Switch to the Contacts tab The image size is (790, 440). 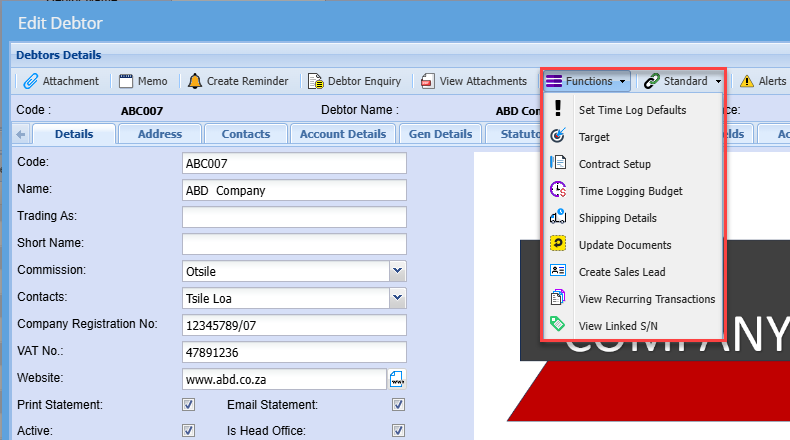[x=246, y=134]
